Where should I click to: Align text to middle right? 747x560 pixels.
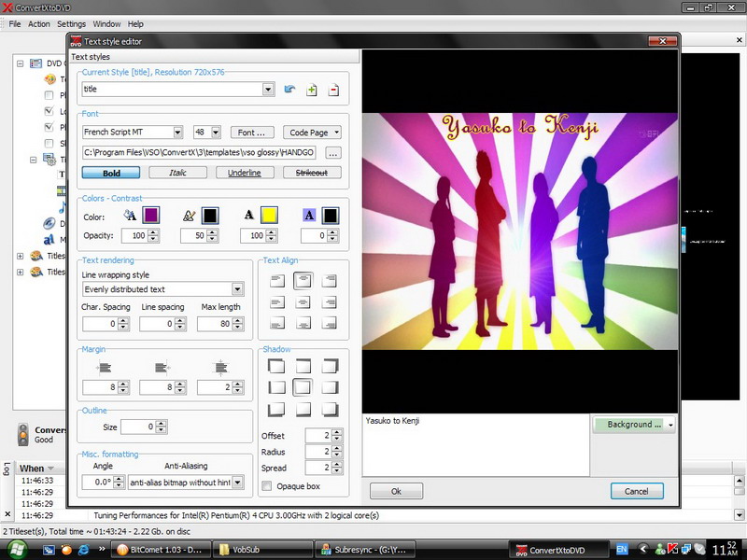click(329, 302)
